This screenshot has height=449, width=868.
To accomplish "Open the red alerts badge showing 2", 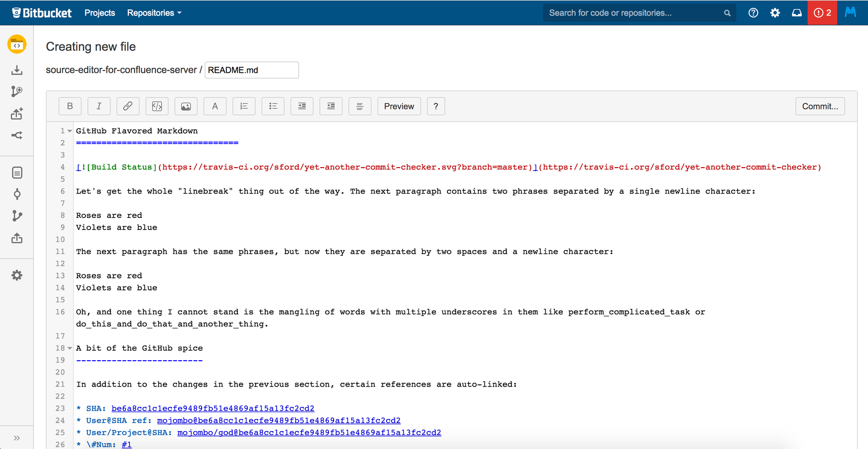I will coord(823,13).
